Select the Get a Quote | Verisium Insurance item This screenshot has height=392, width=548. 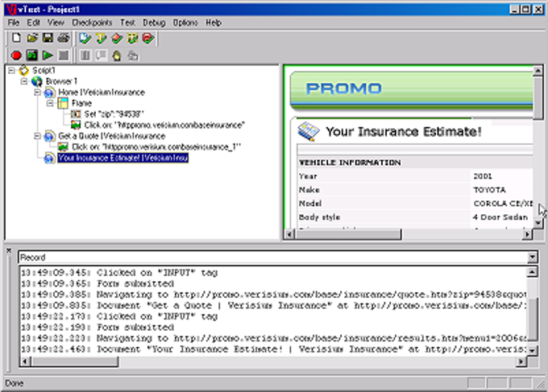(x=111, y=136)
